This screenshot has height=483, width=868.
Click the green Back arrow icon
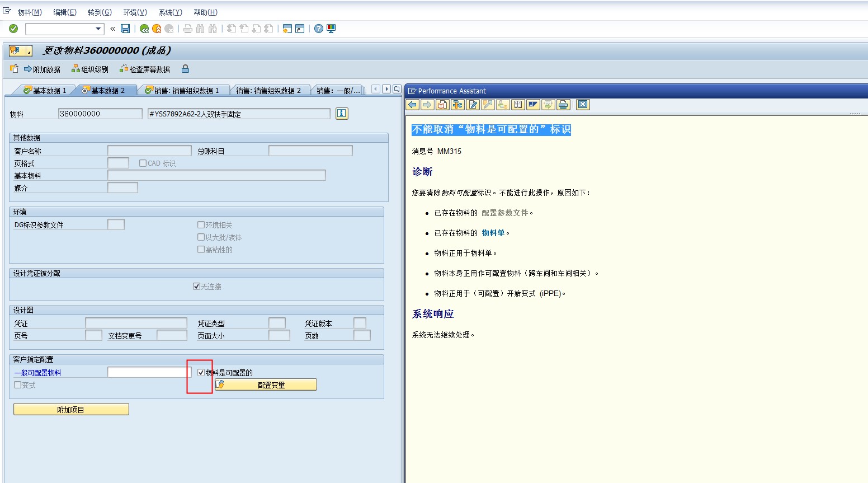144,29
